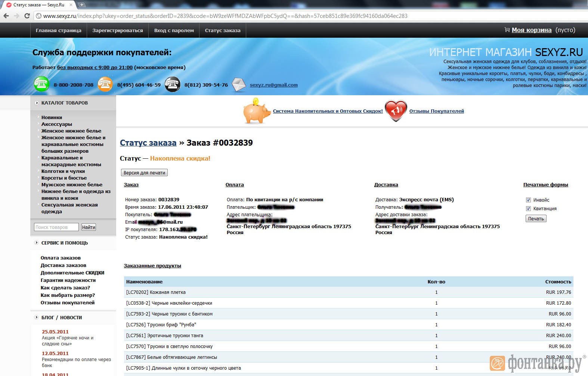
Task: Open the Сексуальная женская одежда category
Action: coord(69,208)
